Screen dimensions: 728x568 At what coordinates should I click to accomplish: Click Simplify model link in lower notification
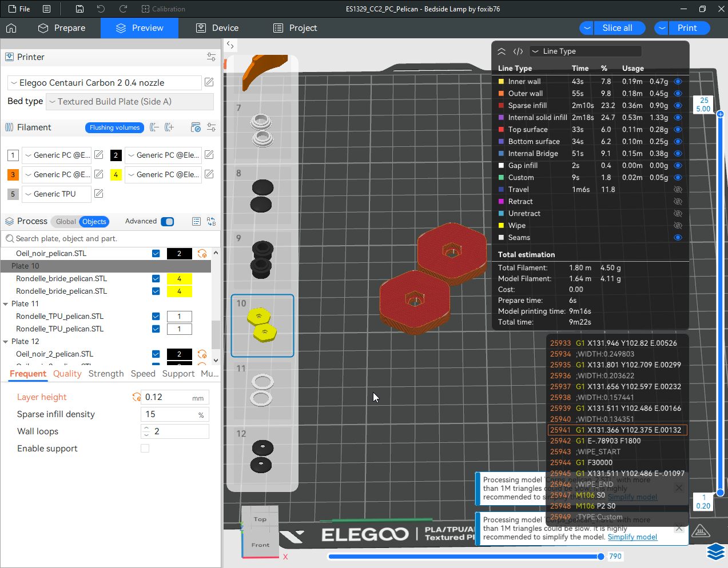(x=632, y=537)
